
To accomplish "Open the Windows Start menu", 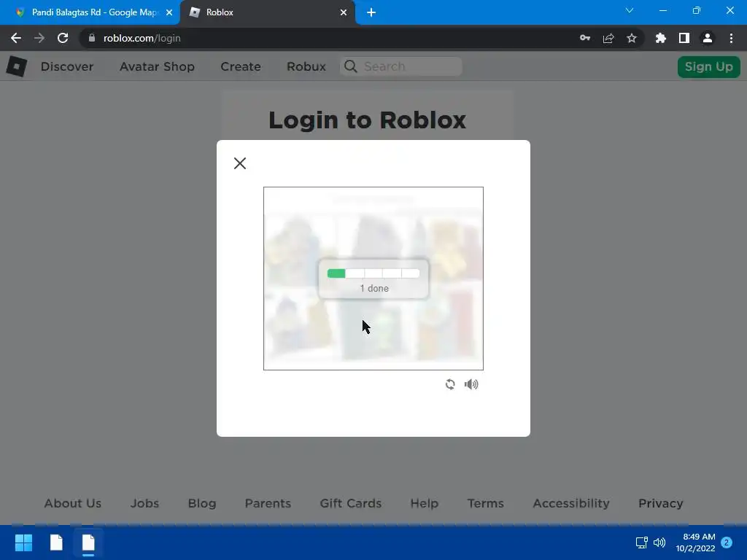I will point(23,542).
